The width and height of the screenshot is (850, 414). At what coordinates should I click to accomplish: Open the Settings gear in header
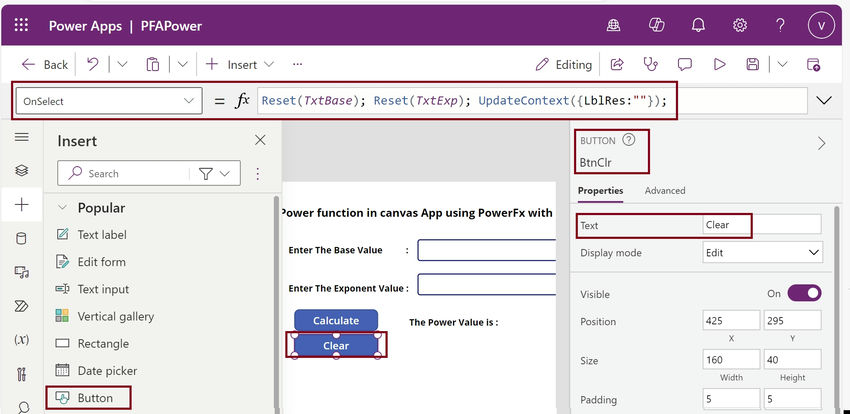click(740, 24)
